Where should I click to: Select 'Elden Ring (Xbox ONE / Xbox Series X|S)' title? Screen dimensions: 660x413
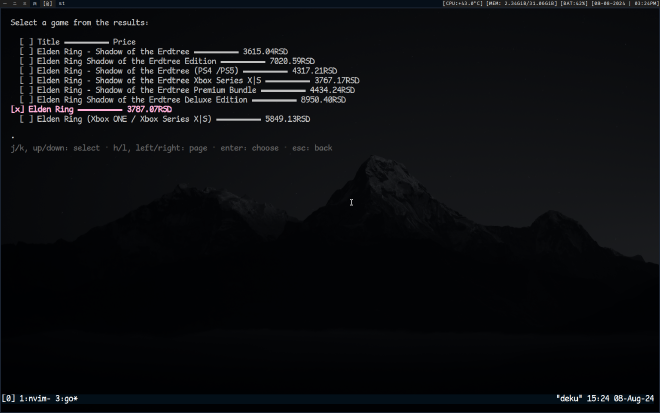tap(124, 120)
